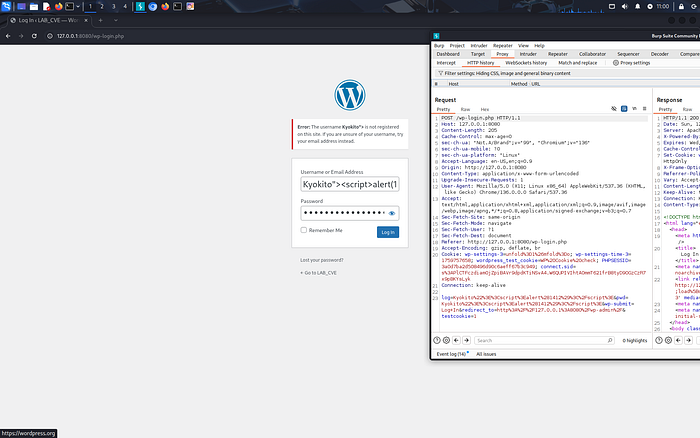Switch Request view to Hex

coord(485,109)
